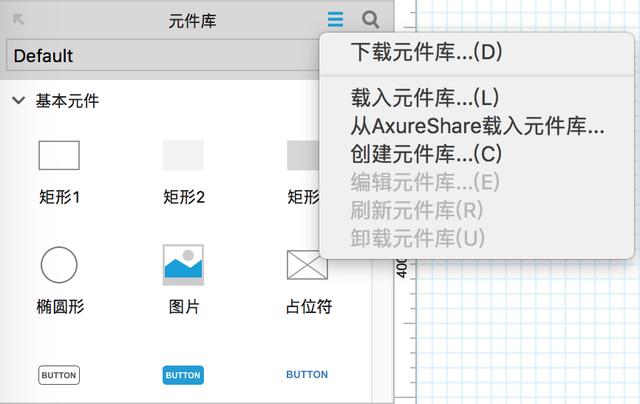Click the 图片 label text
Screen dimensions: 640x404
coord(184,306)
